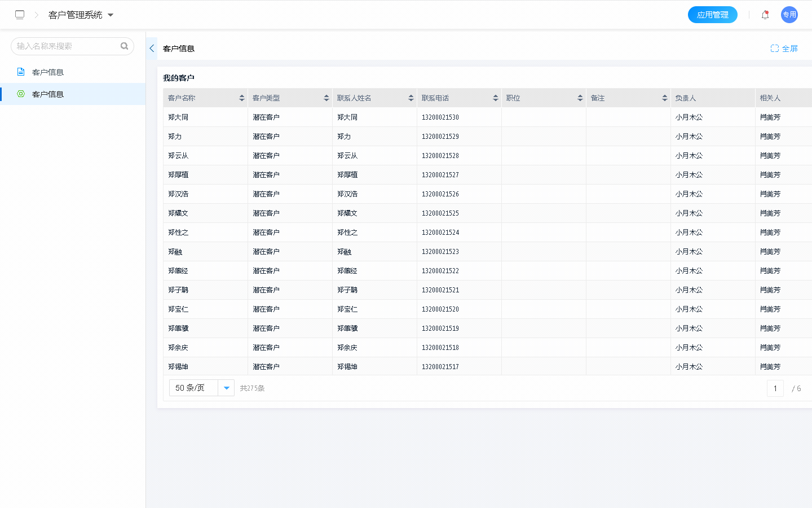
Task: Collapse the sidebar with left chevron
Action: 152,49
